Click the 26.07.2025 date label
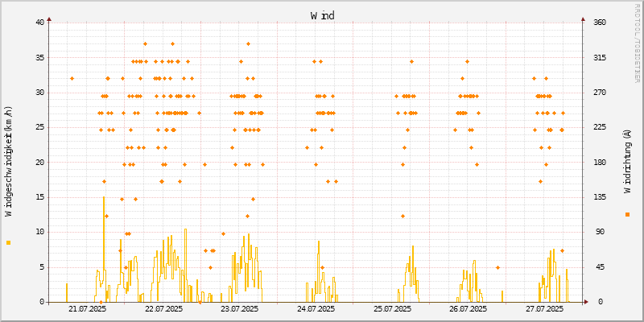The height and width of the screenshot is (322, 644). (x=468, y=309)
